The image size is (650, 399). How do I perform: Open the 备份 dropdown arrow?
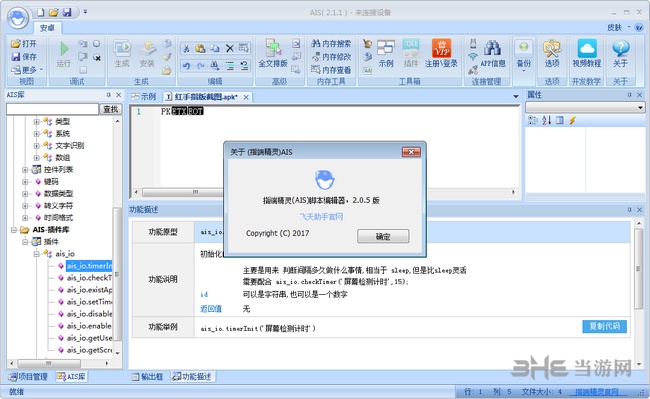point(524,71)
